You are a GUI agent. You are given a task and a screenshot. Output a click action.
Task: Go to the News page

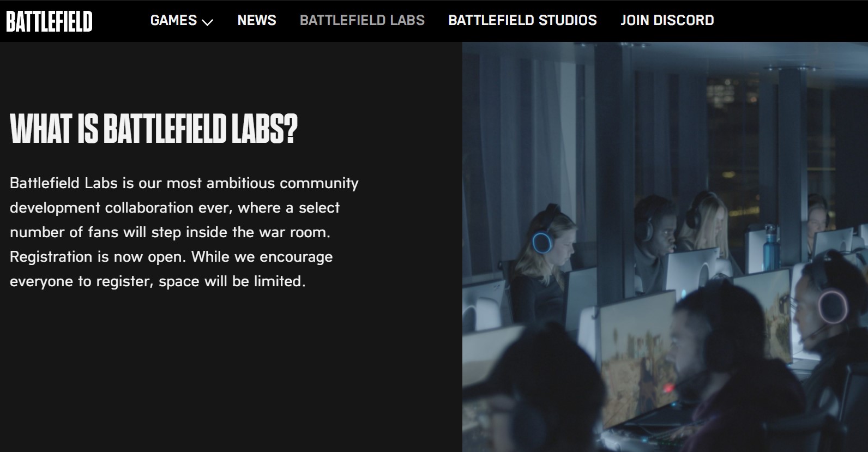click(257, 20)
